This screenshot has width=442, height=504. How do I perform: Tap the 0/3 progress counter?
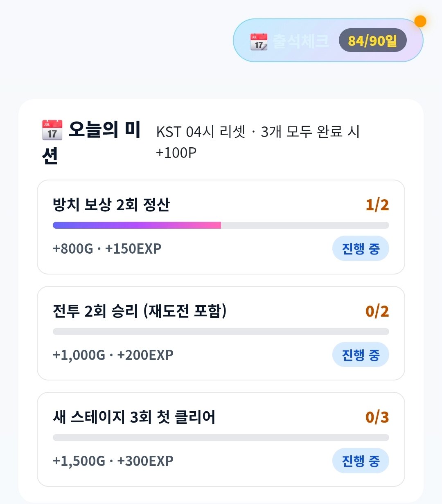pos(377,417)
